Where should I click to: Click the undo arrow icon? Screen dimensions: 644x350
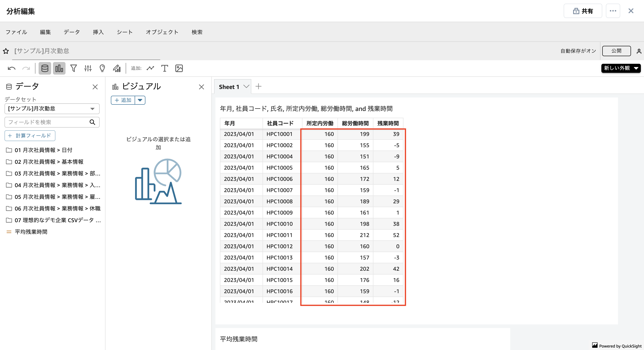(11, 68)
